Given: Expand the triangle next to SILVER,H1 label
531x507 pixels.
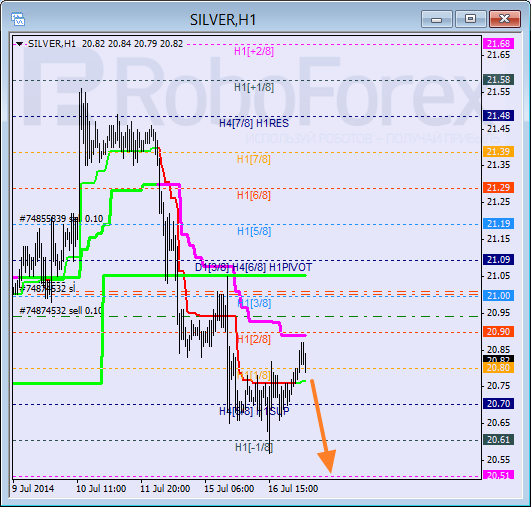Looking at the screenshot, I should [19, 44].
